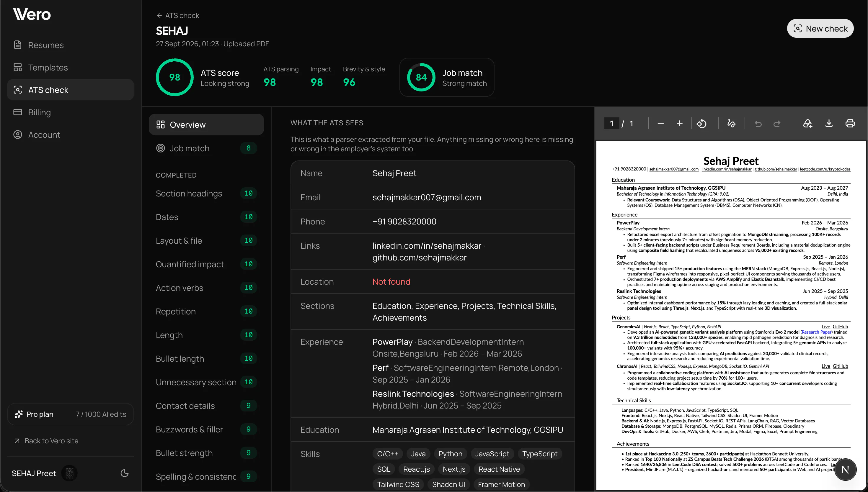The image size is (868, 492).
Task: Open Buzzwords & filler check
Action: (206, 429)
